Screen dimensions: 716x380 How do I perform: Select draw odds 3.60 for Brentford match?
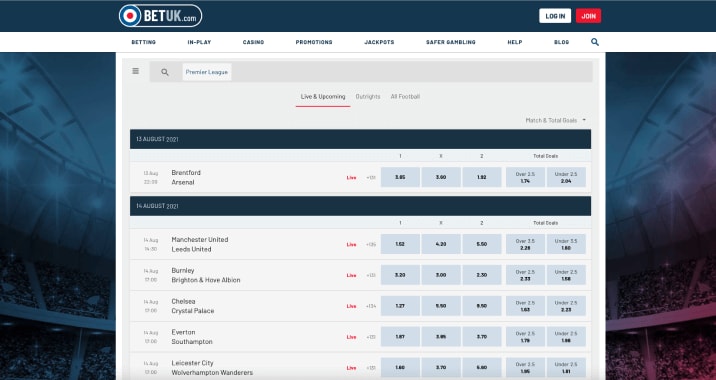tap(441, 177)
